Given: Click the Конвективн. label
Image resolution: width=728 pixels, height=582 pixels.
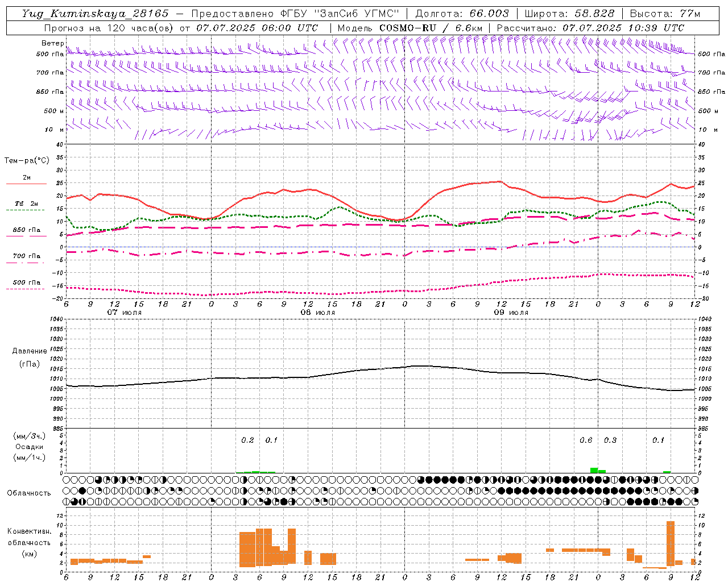Looking at the screenshot, I should [30, 531].
